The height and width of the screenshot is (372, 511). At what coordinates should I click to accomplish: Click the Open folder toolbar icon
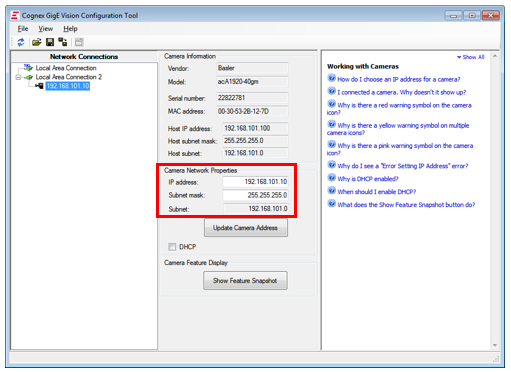point(36,42)
